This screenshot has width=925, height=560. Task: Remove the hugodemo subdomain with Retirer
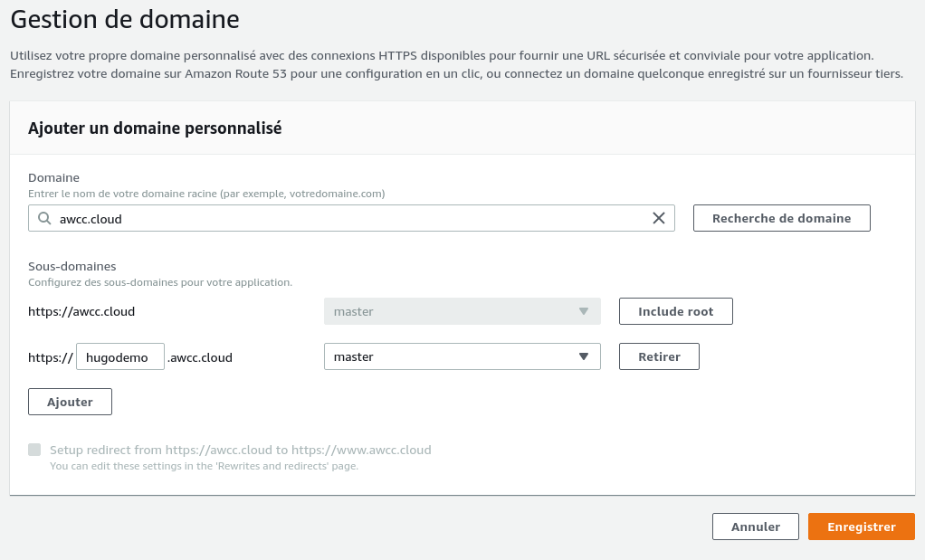[659, 356]
